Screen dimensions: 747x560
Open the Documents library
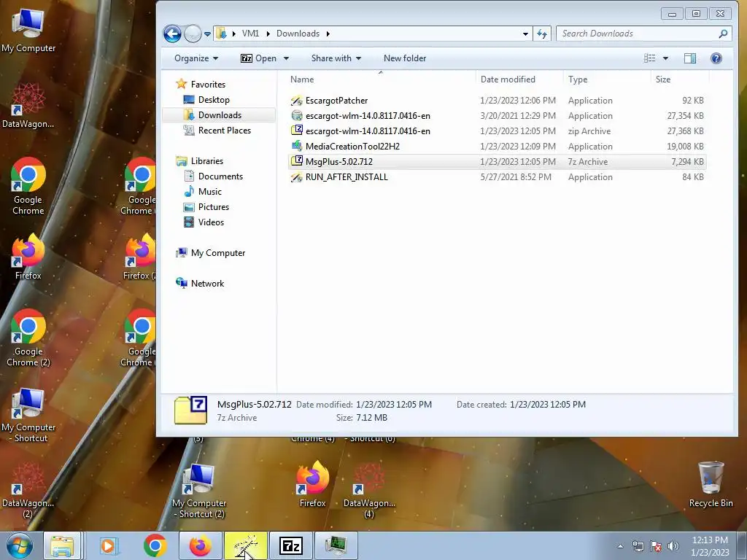220,176
